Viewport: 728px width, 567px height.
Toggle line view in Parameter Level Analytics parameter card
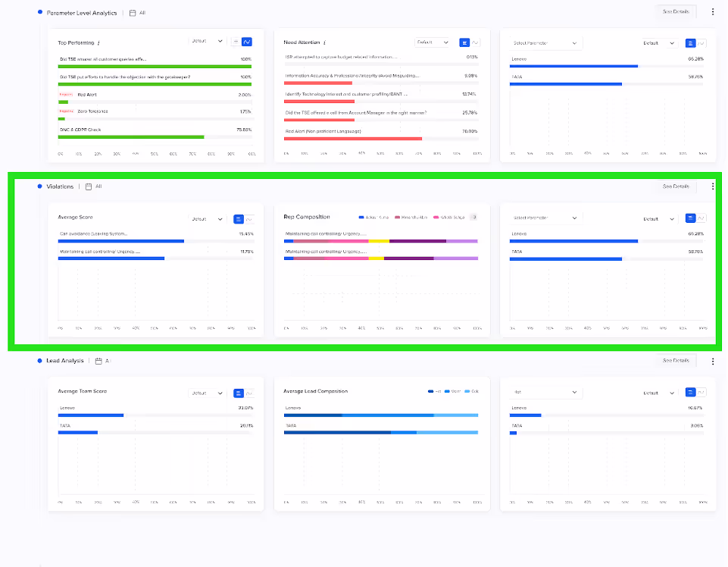coord(701,43)
